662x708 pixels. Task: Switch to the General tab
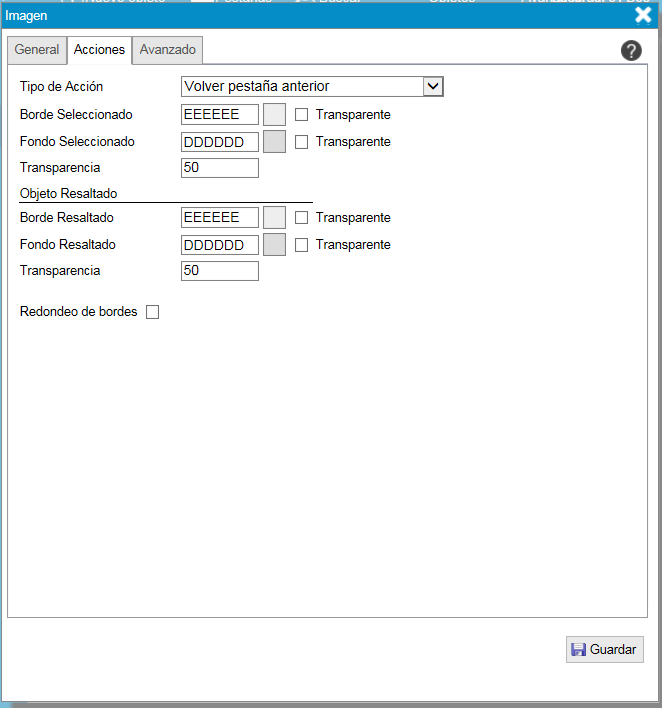point(37,50)
